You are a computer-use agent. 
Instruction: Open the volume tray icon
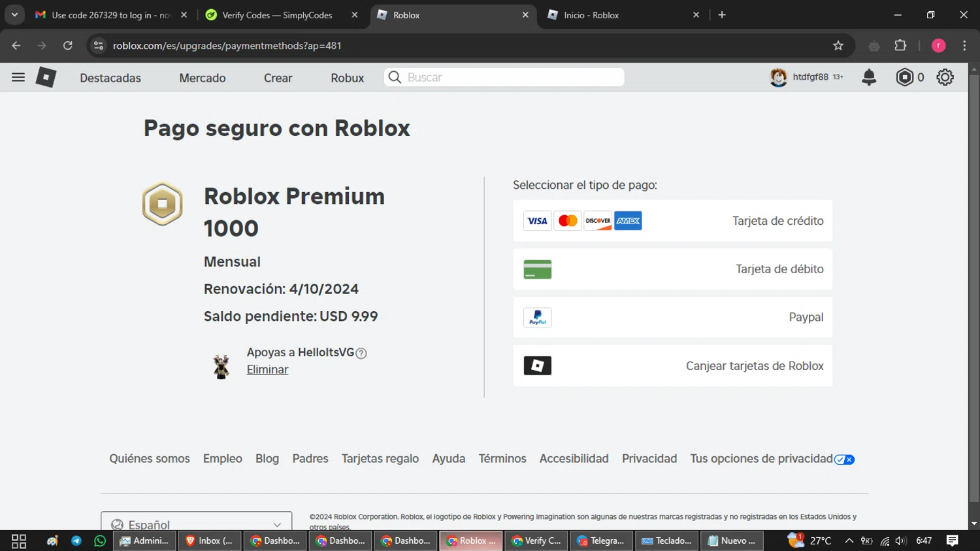pos(901,541)
